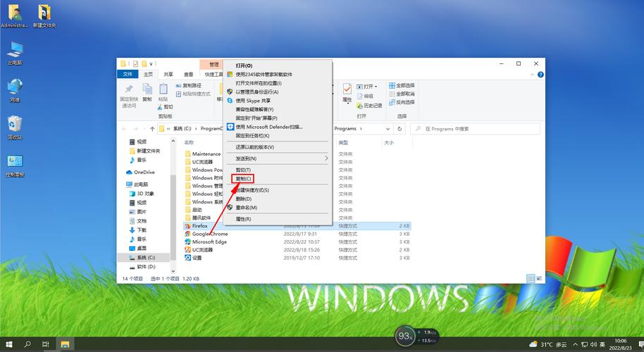Collapse the ribbon with the chevron arrow
644x352 pixels.
pos(532,75)
